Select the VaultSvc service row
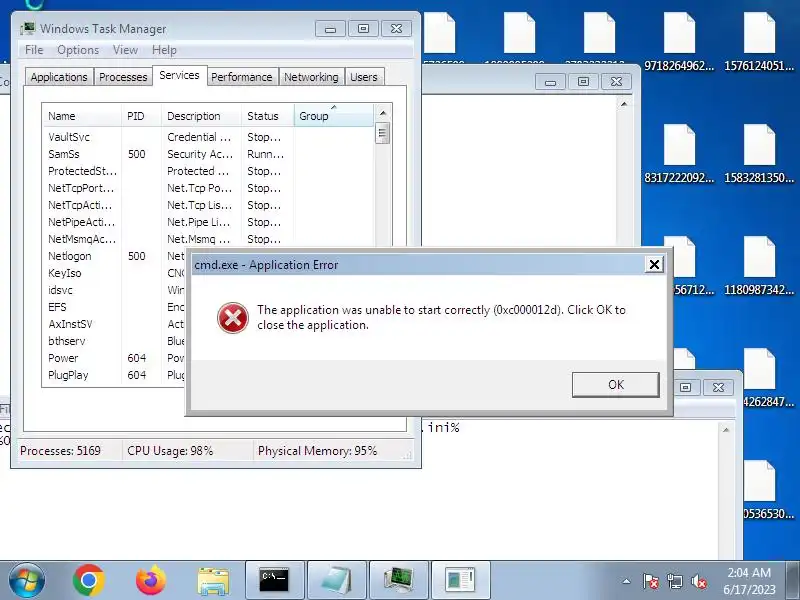The image size is (800, 600). click(208, 137)
